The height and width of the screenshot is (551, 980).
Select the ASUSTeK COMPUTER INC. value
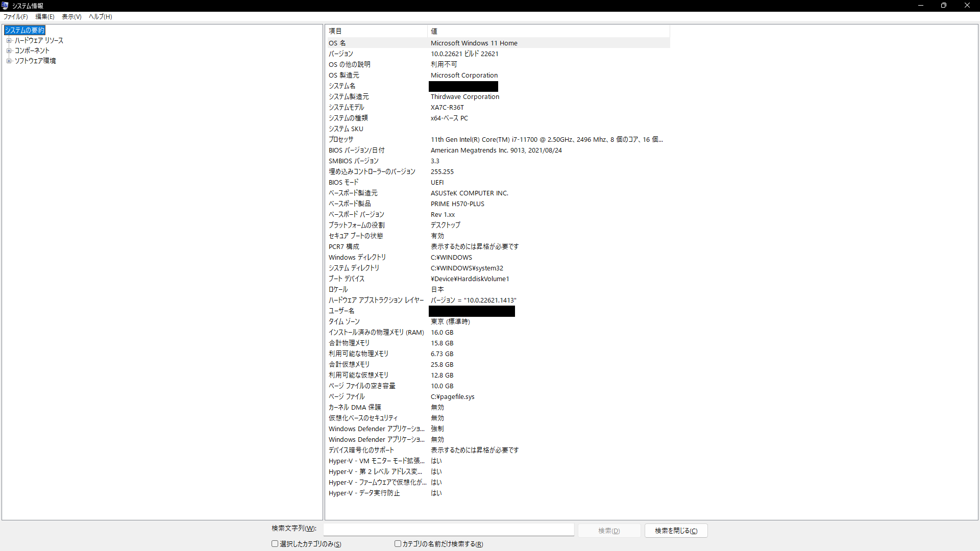coord(470,193)
